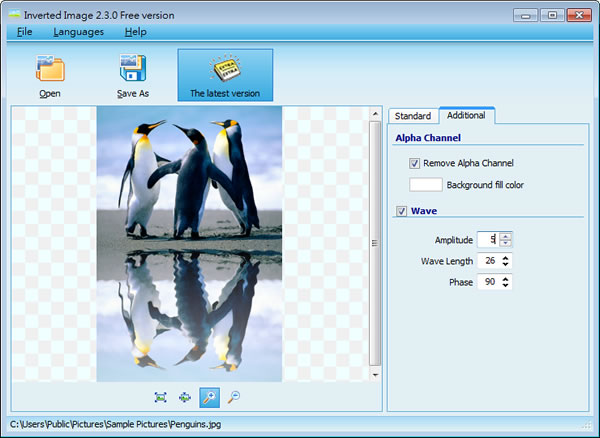
Task: Disable the Wave effect checkbox
Action: coord(402,211)
